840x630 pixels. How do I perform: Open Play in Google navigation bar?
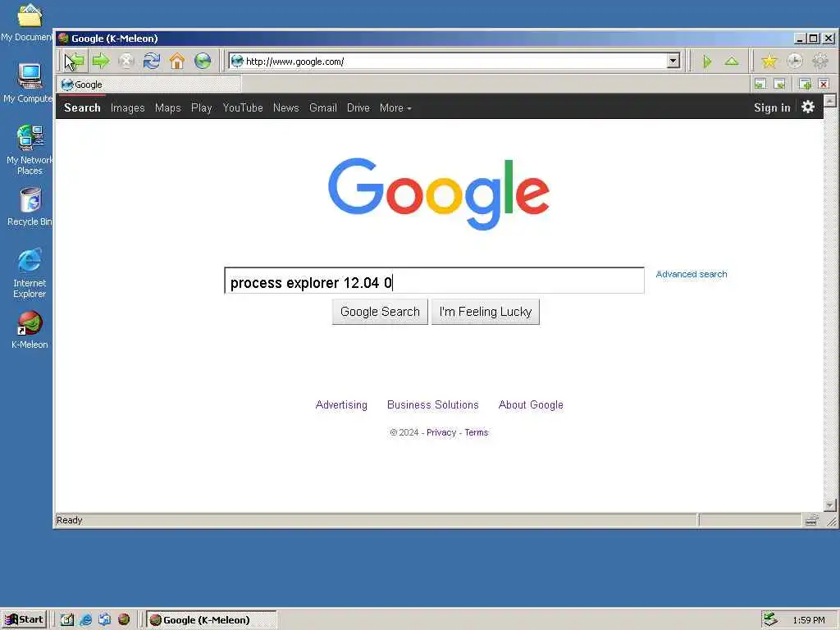202,107
